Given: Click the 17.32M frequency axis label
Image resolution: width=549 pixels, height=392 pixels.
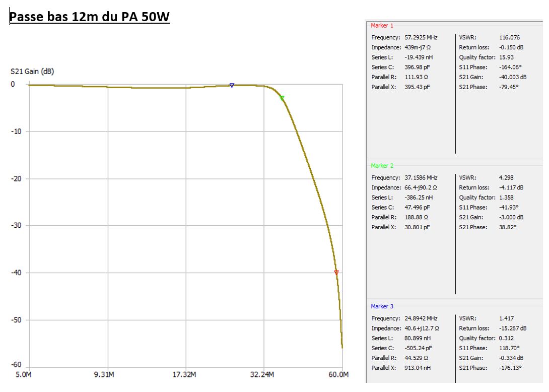Looking at the screenshot, I should 184,374.
